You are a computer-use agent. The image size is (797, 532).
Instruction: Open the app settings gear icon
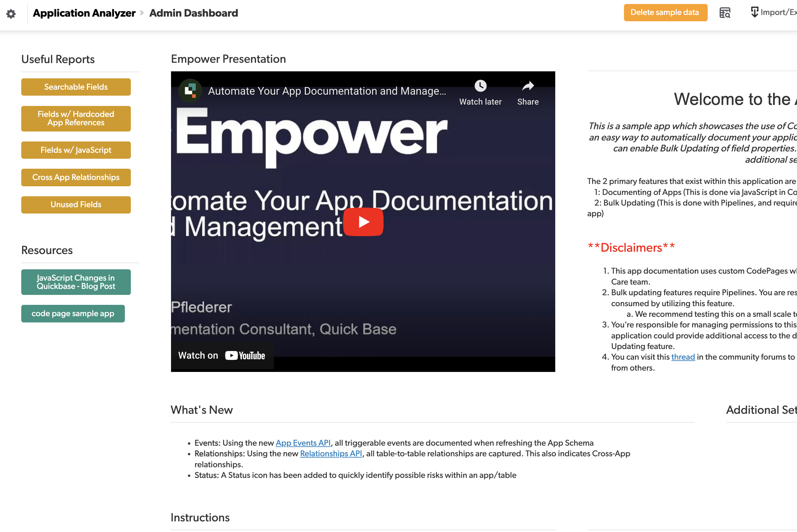click(11, 13)
